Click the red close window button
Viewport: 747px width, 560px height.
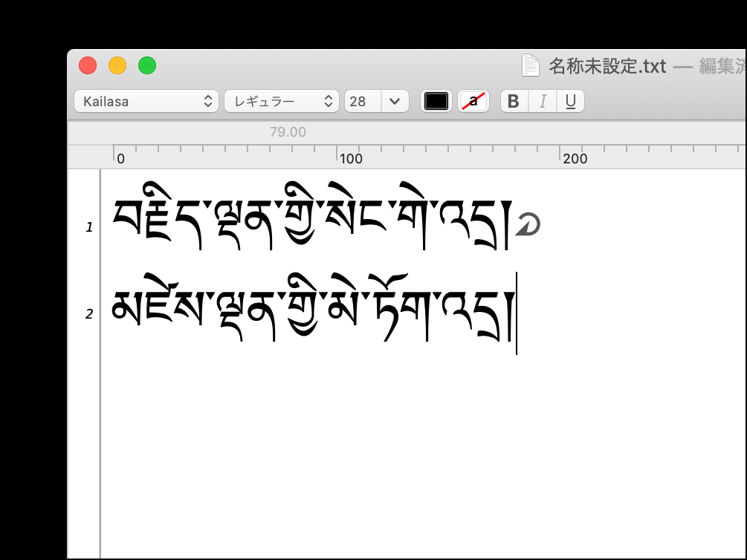[88, 66]
